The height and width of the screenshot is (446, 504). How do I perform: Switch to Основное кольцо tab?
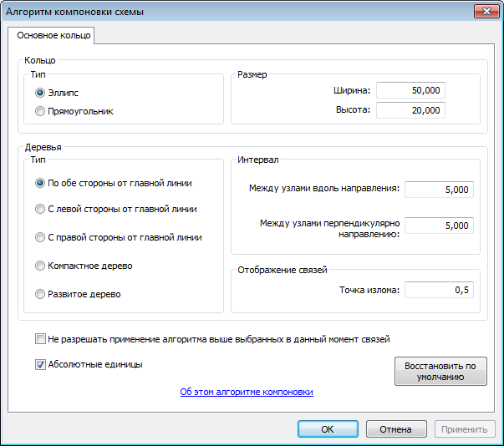pos(50,36)
